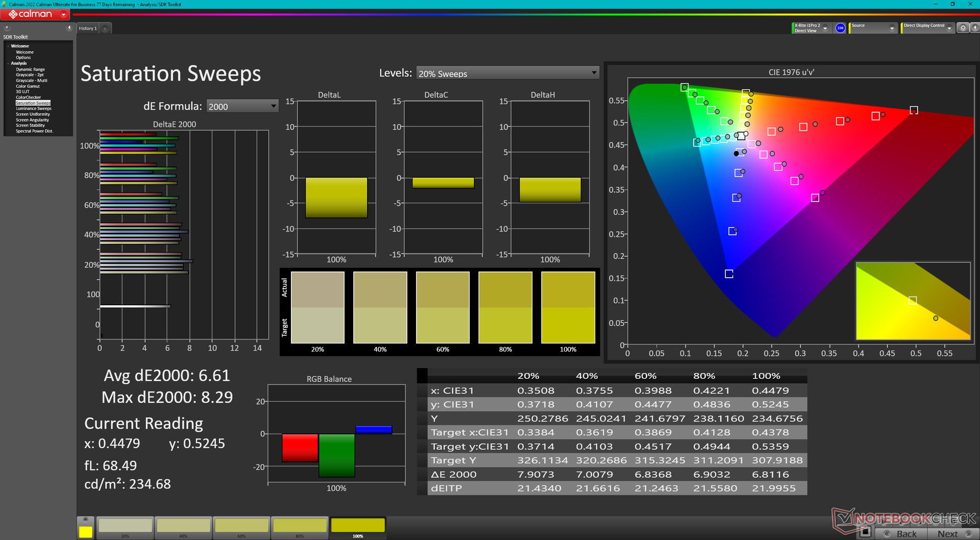Screen dimensions: 980x540
Task: Click the round button above SDR Toolkit
Action: pyautogui.click(x=7, y=28)
